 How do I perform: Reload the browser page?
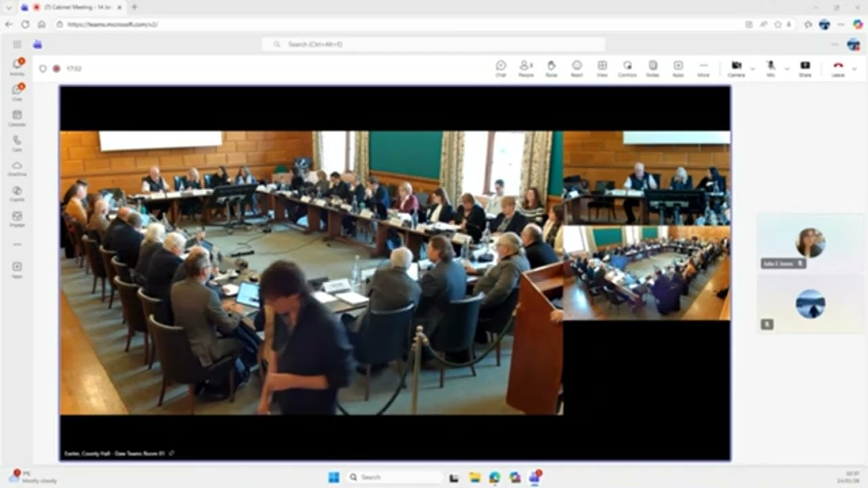tap(25, 24)
